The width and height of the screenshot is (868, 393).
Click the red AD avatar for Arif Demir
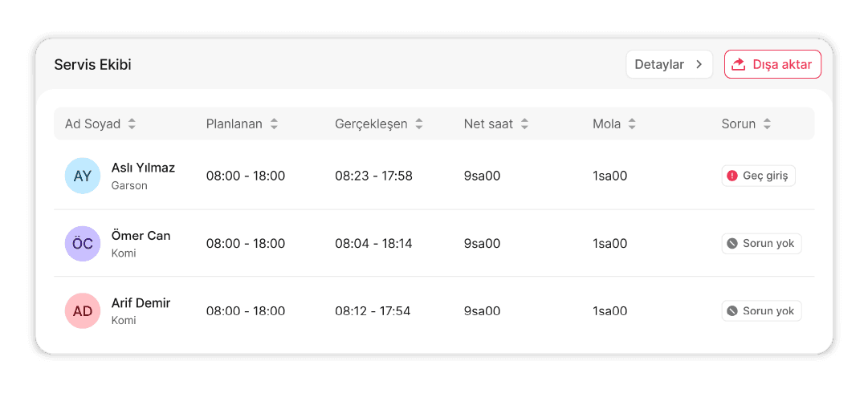click(x=83, y=311)
